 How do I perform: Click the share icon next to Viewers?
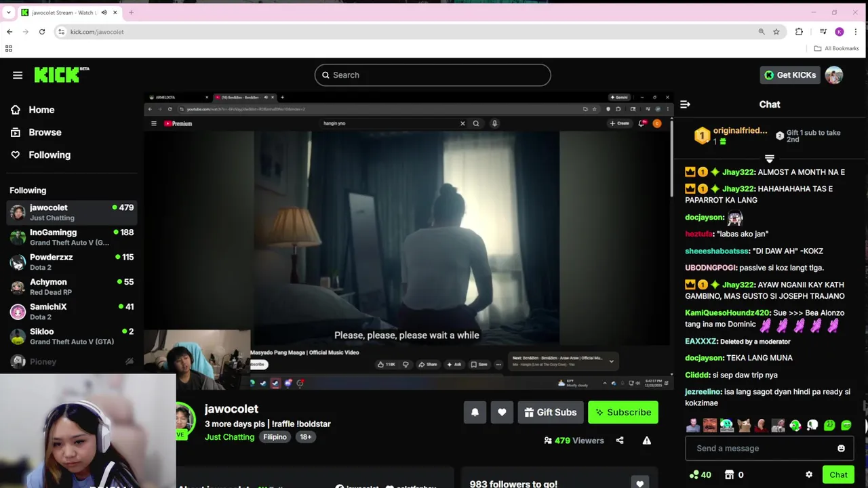tap(620, 441)
